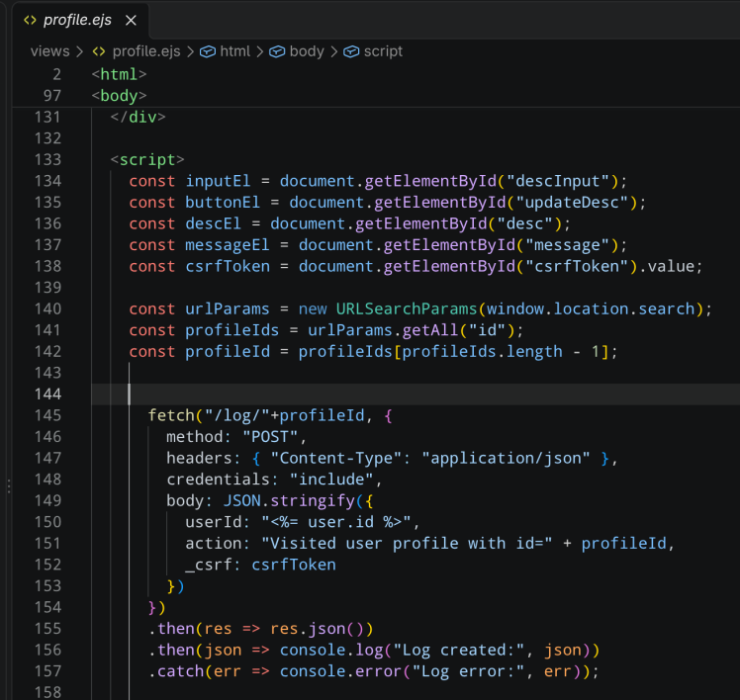
Task: Click "Log created:" string
Action: pyautogui.click(x=459, y=650)
